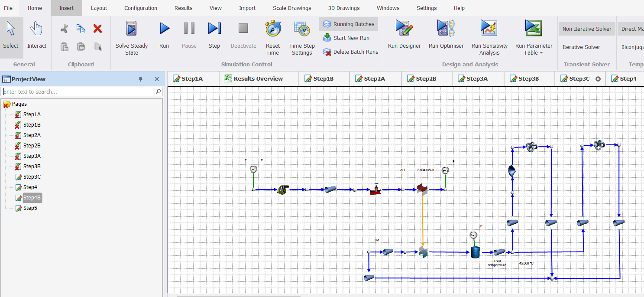Switch to the Results Overview tab
The width and height of the screenshot is (644, 297).
point(258,78)
